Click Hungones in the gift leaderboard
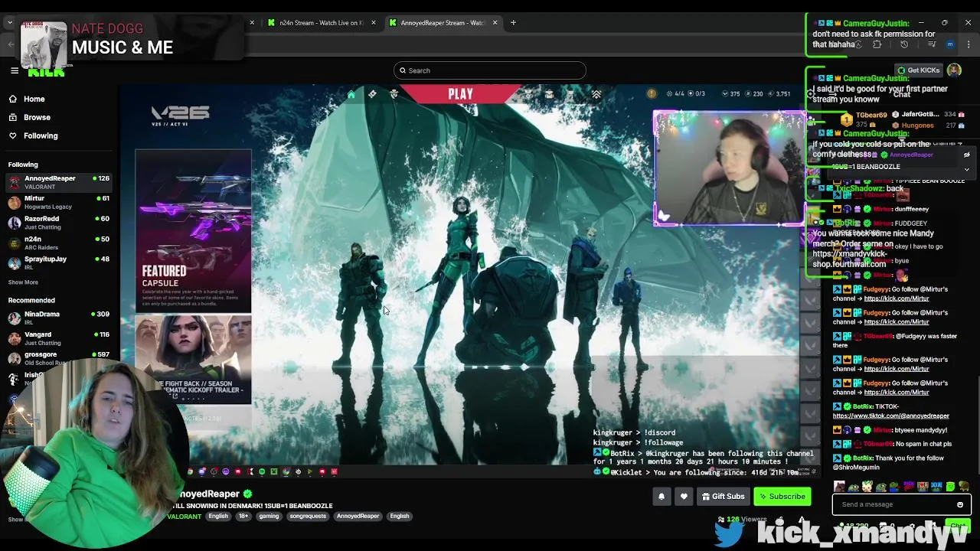Screen dimensions: 980x551 coord(917,126)
